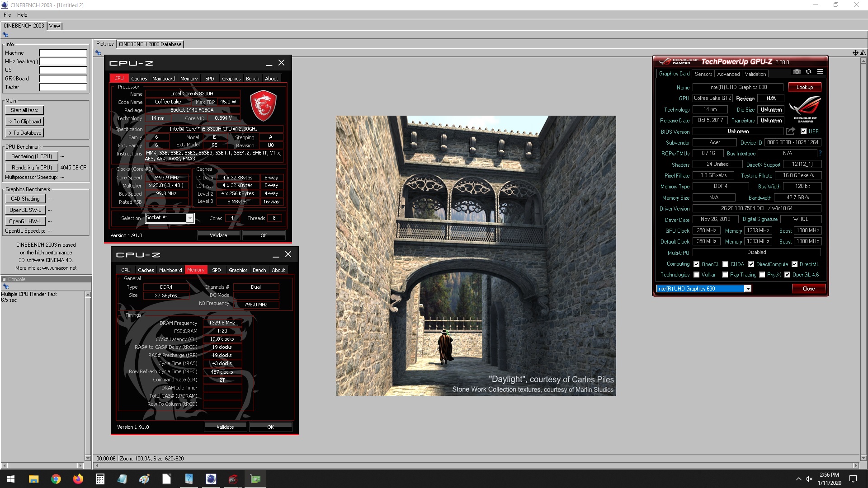868x488 pixels.
Task: Click the Tester input field
Action: [63, 87]
